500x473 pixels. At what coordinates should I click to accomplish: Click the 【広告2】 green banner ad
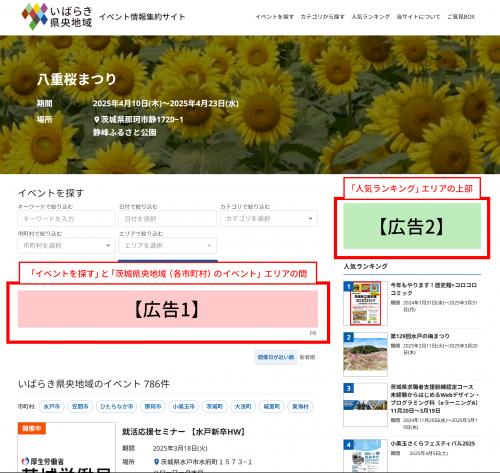[x=412, y=226]
